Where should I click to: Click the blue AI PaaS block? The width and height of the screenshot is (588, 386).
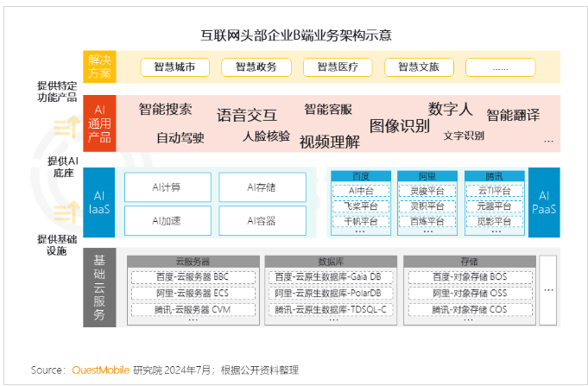(x=543, y=202)
